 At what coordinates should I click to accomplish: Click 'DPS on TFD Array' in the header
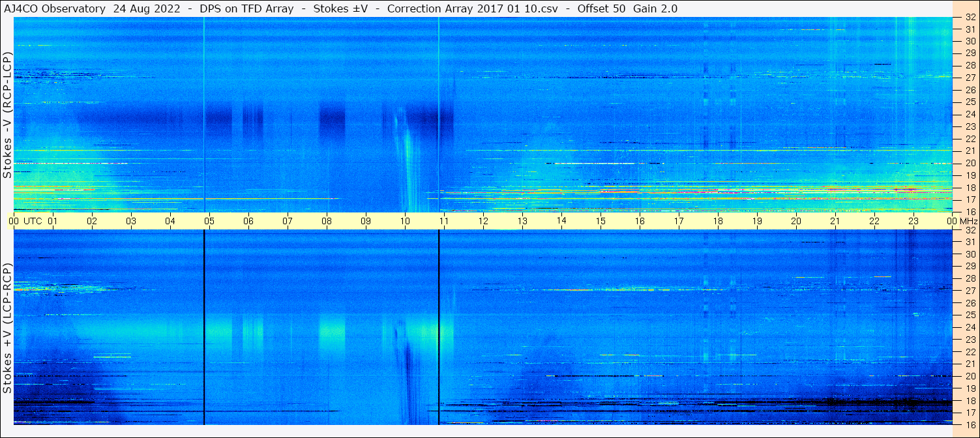(246, 8)
